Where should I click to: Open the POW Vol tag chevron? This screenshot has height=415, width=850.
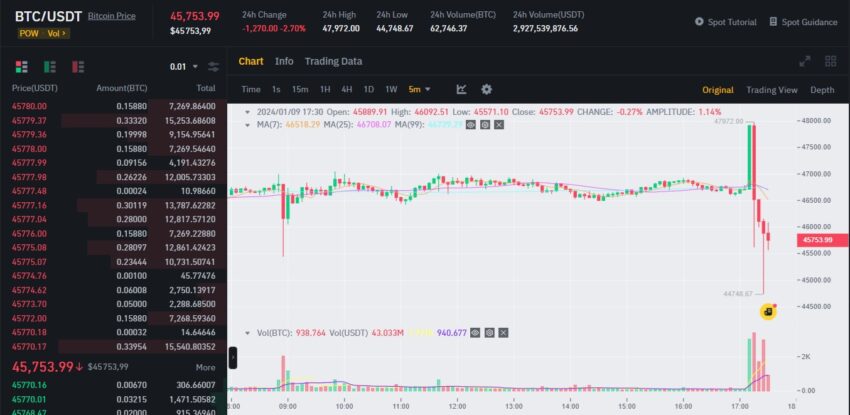[x=63, y=34]
